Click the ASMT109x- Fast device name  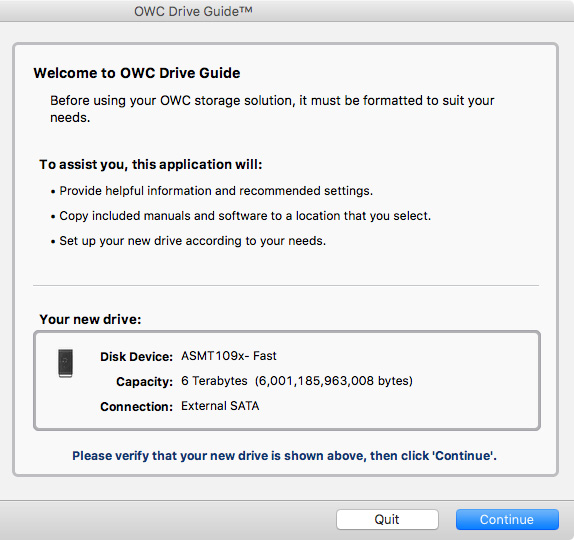tap(229, 356)
